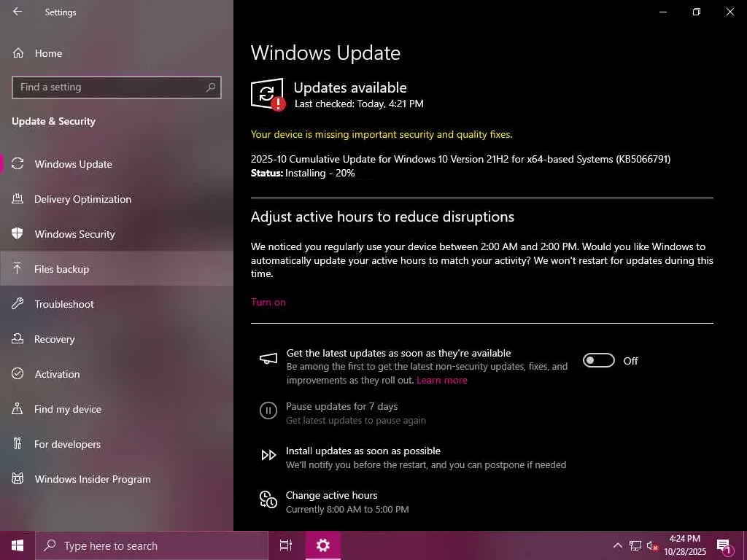Image resolution: width=747 pixels, height=560 pixels.
Task: Click the network icon in system tray
Action: 635,545
